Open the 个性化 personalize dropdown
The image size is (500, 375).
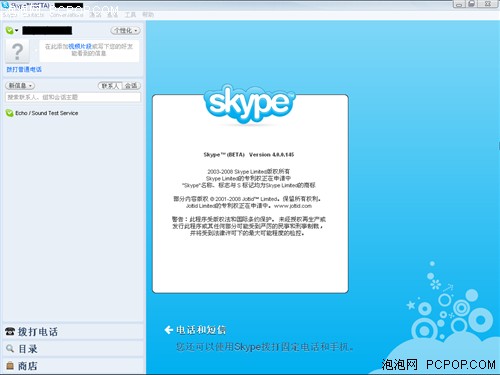[125, 31]
